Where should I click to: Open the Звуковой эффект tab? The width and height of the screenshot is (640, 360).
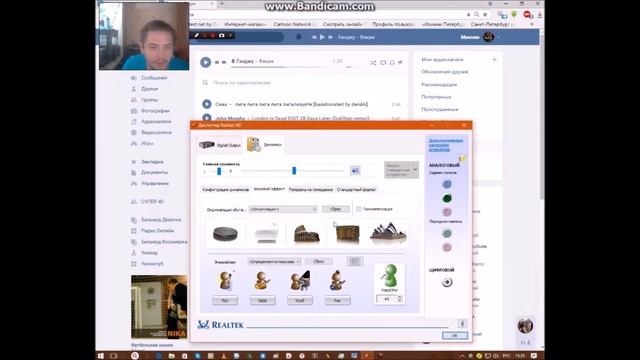tap(269, 189)
